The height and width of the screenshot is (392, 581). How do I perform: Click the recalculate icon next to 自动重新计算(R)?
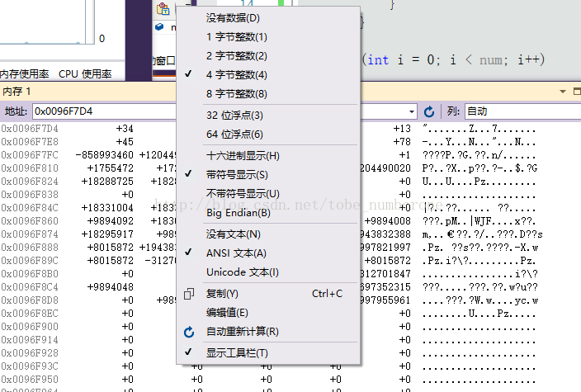click(x=189, y=332)
